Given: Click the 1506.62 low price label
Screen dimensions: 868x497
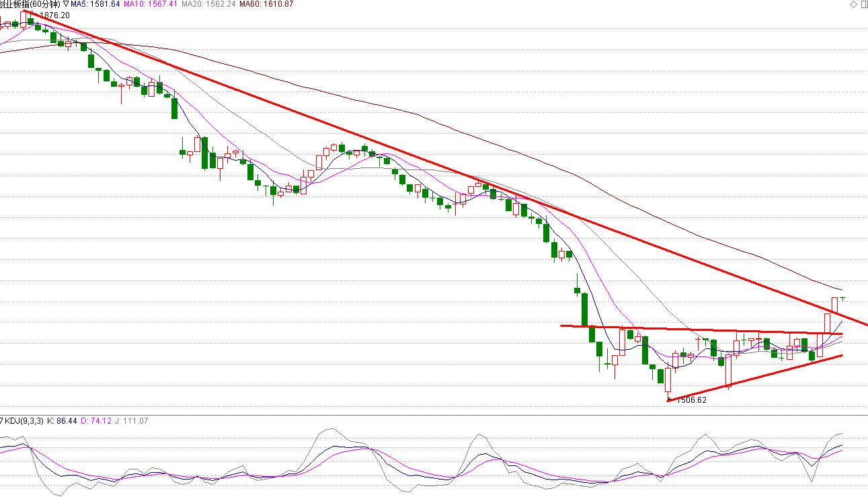Looking at the screenshot, I should pyautogui.click(x=691, y=400).
